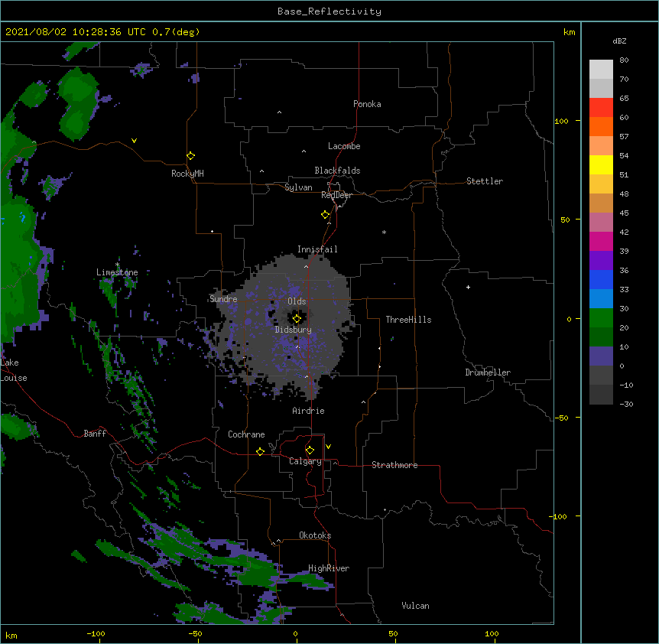This screenshot has width=659, height=644.
Task: Select the magenta 42 dBZ color swatch
Action: point(601,241)
